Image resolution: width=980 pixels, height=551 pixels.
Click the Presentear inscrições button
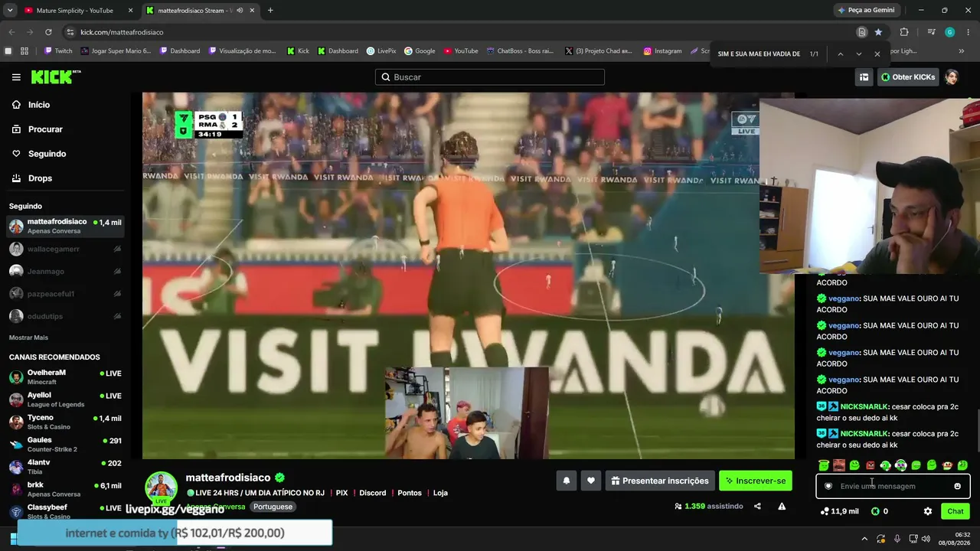660,481
